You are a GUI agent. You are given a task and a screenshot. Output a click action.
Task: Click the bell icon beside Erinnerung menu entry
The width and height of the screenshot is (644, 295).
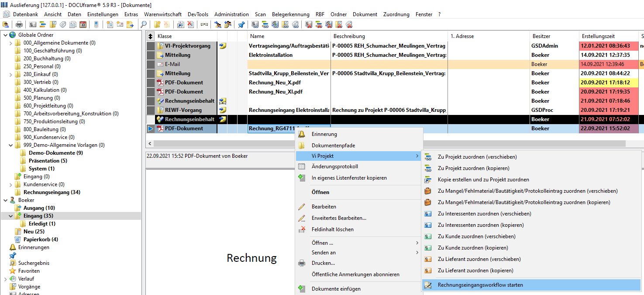(x=302, y=134)
